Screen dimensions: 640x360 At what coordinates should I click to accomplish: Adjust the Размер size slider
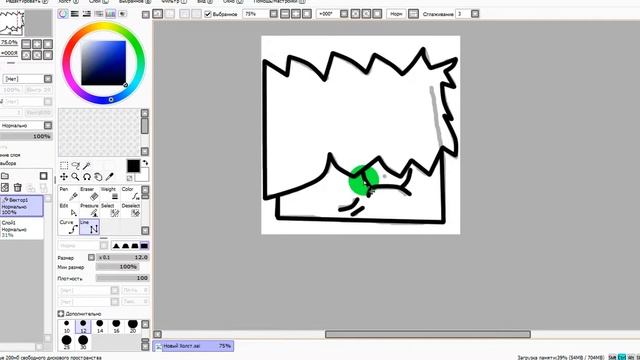pos(122,257)
